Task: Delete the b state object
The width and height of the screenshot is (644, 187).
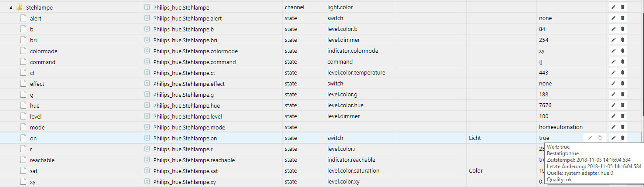Action: click(623, 29)
